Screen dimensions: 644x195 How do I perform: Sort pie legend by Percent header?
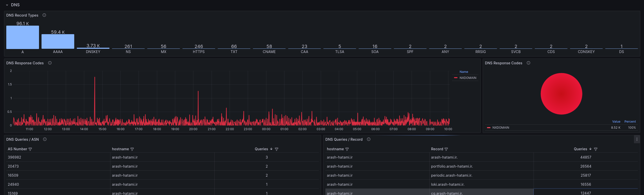click(630, 122)
